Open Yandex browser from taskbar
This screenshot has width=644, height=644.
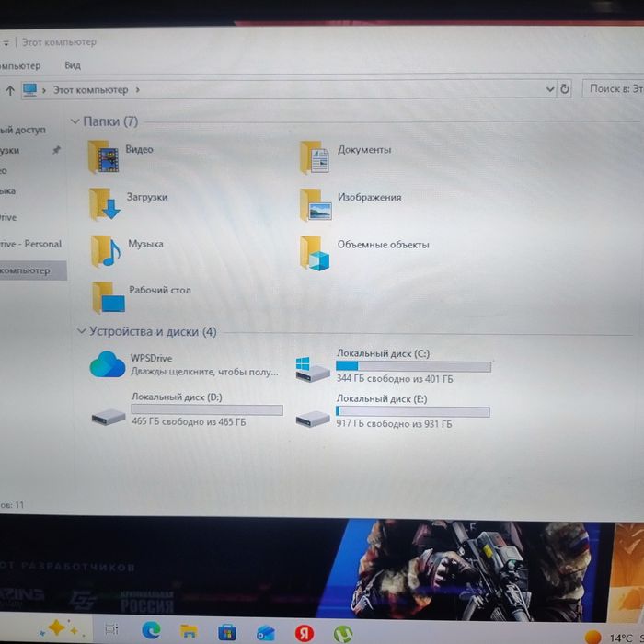coord(305,633)
